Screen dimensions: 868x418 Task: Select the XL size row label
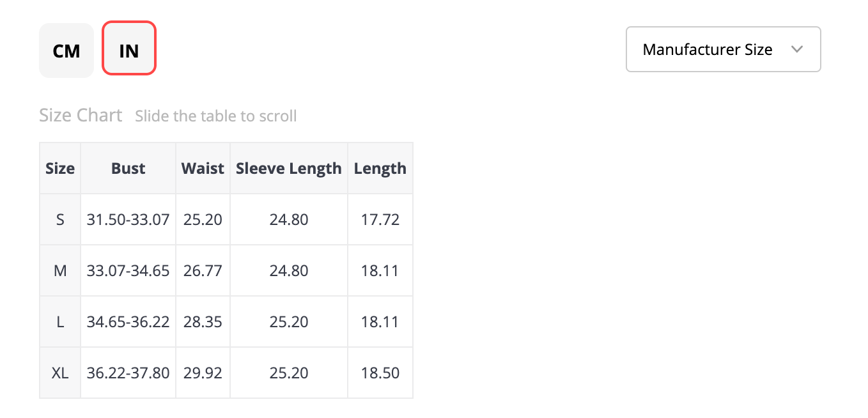click(x=60, y=373)
